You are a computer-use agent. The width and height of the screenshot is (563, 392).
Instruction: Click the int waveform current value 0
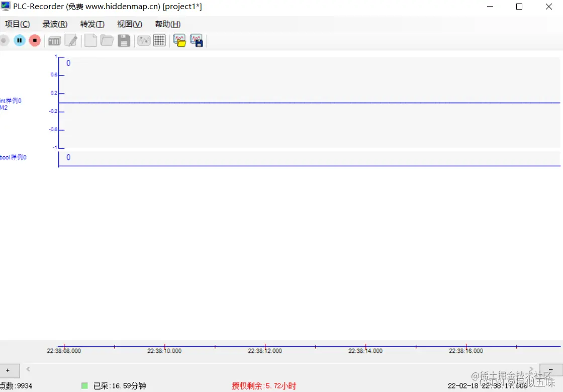tap(68, 63)
